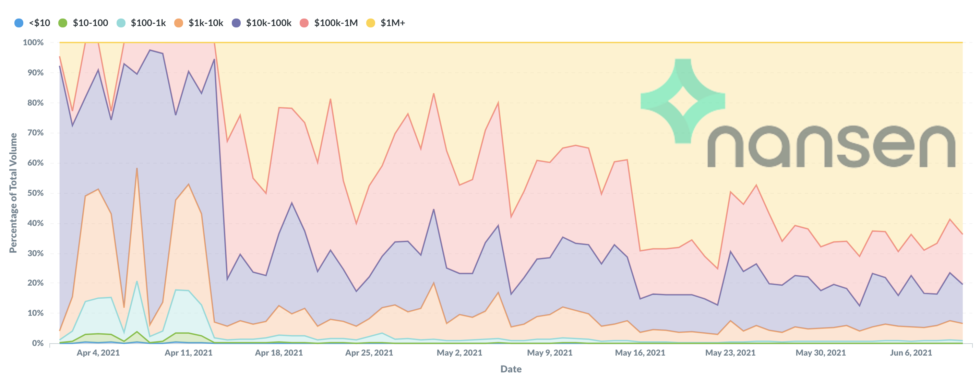Click the $100k-1M legend text
This screenshot has height=382, width=980.
click(336, 23)
